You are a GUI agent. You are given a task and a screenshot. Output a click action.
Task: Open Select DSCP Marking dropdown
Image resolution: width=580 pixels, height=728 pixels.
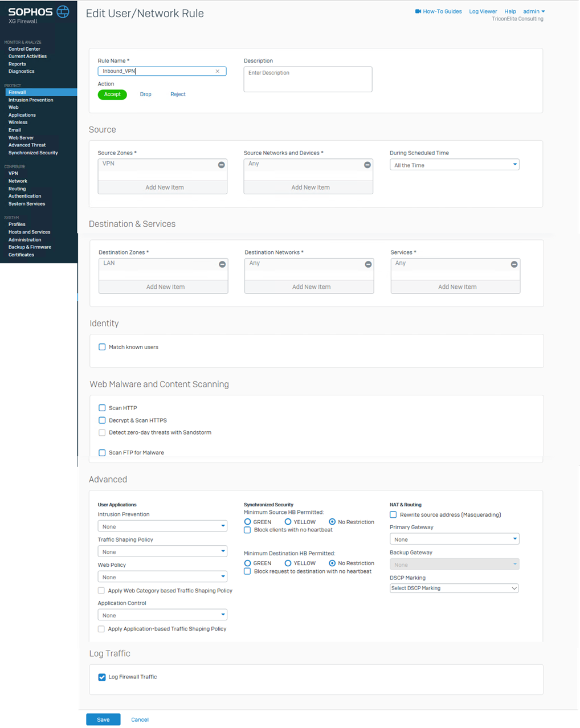454,588
